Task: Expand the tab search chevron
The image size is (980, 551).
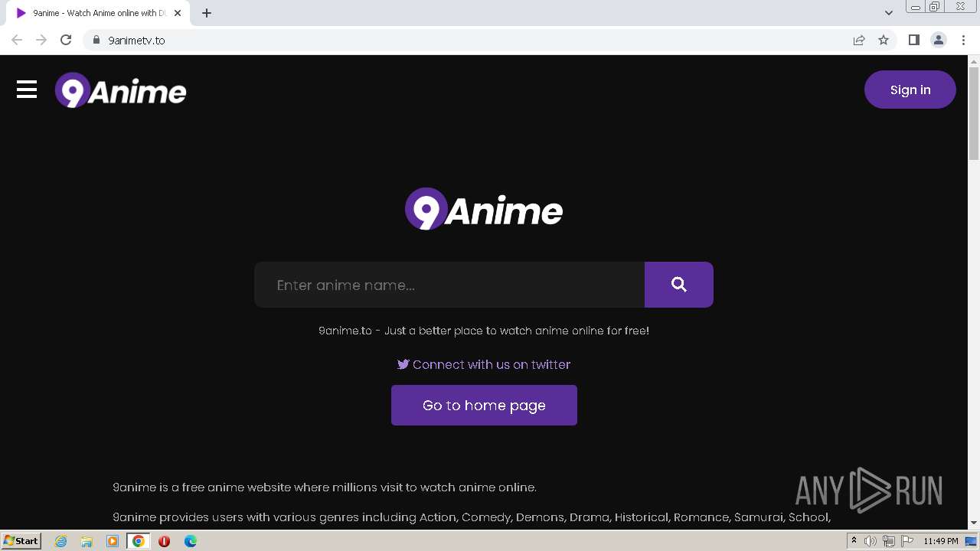Action: pos(889,13)
